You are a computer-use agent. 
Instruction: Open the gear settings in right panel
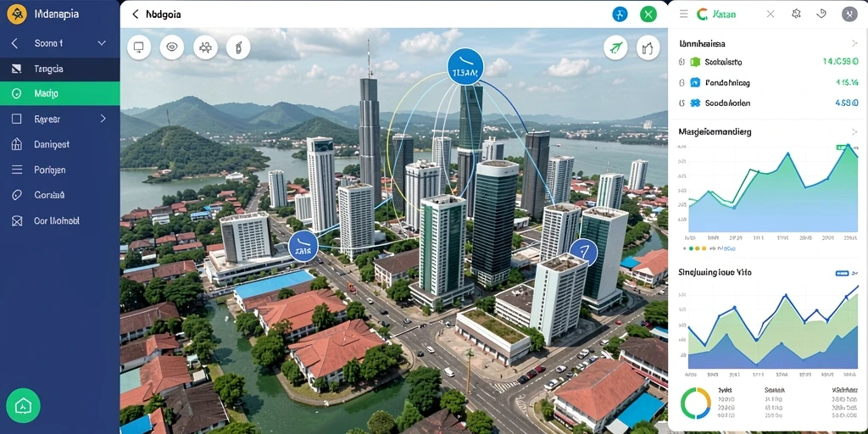796,14
